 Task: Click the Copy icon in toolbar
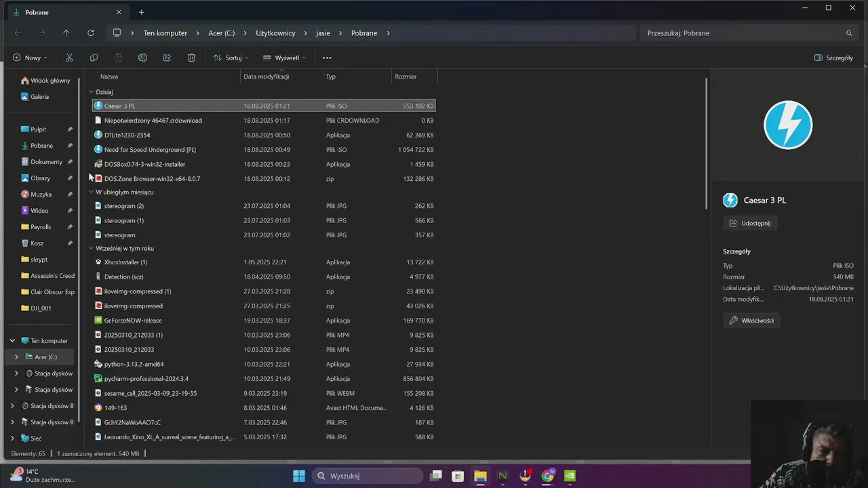(94, 58)
